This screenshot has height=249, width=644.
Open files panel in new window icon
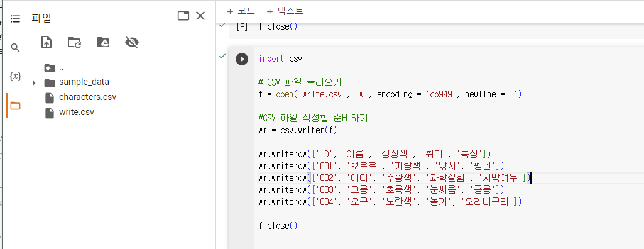coord(183,16)
